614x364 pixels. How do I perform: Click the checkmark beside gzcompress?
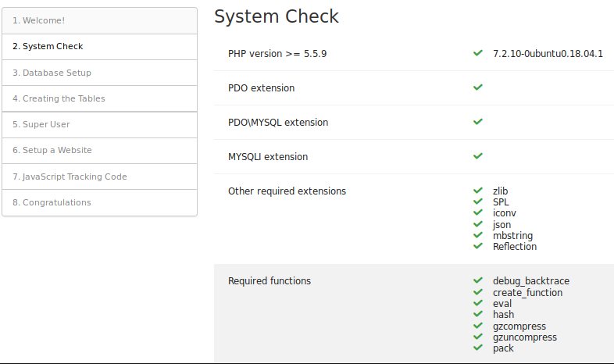(477, 326)
